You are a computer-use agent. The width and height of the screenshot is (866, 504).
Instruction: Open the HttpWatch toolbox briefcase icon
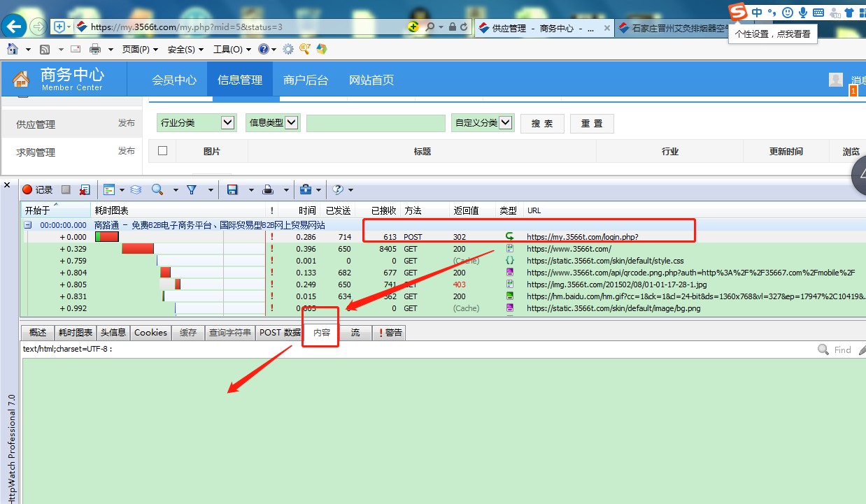tap(306, 189)
